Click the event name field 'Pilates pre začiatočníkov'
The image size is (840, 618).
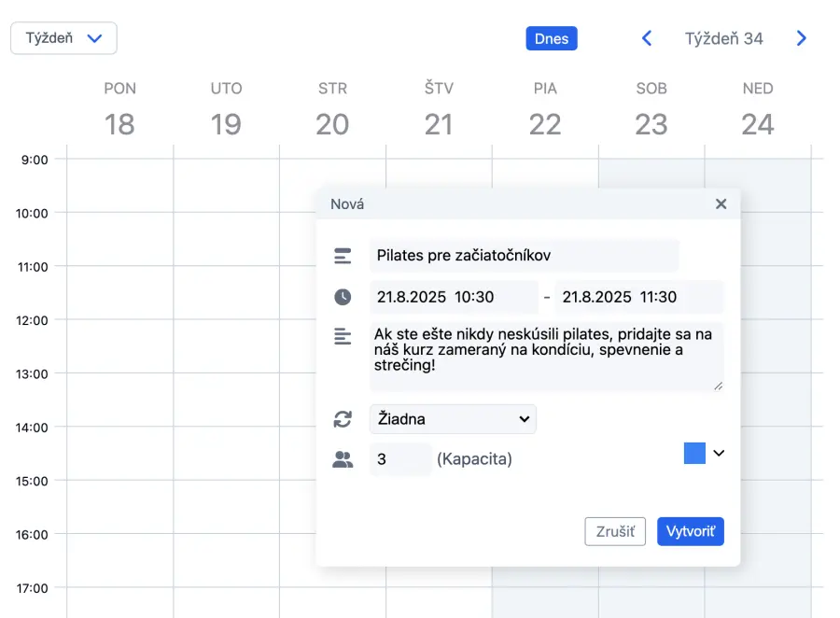[x=524, y=256]
